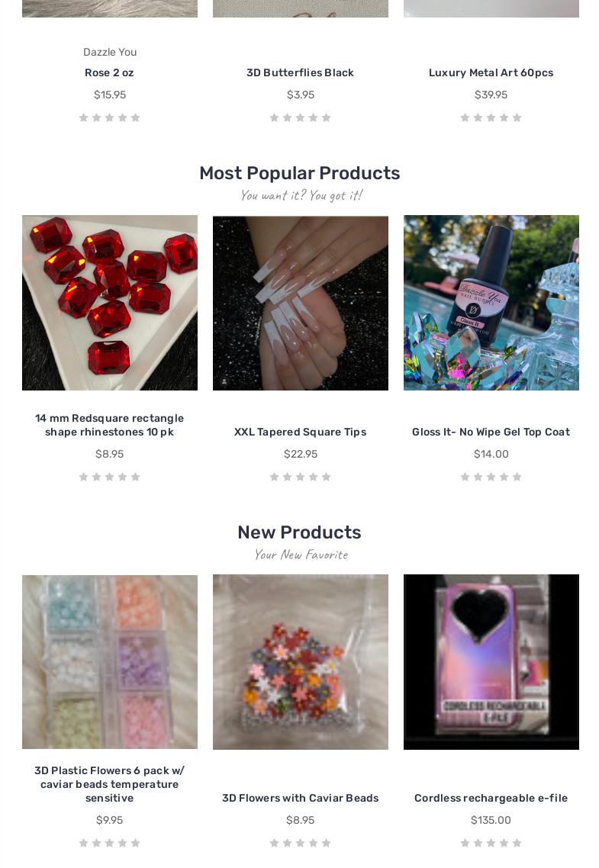The image size is (599, 868).
Task: Click the Dazzle You brand label
Action: 110,52
